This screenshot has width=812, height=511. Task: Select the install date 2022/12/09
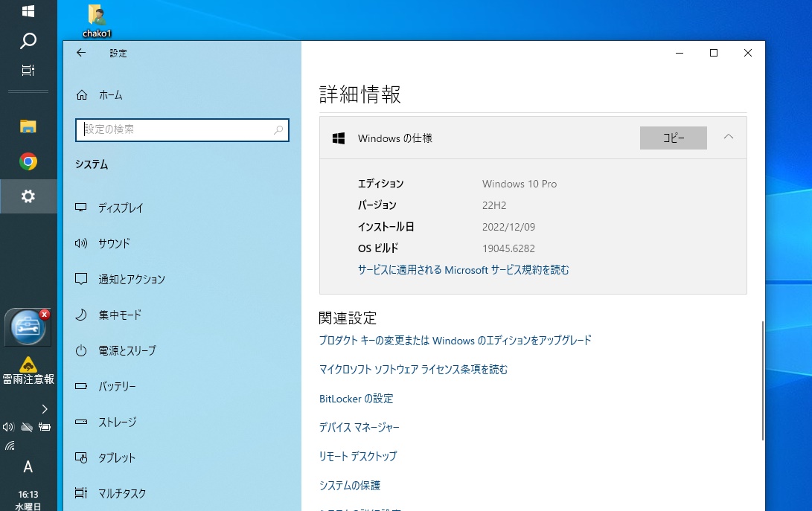pyautogui.click(x=508, y=227)
